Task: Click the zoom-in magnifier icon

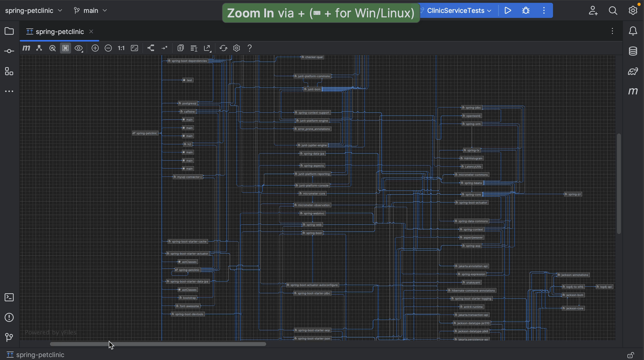Action: 94,48
